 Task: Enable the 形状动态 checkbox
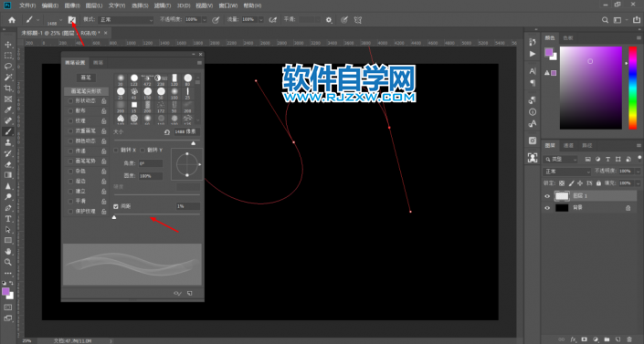[x=70, y=101]
